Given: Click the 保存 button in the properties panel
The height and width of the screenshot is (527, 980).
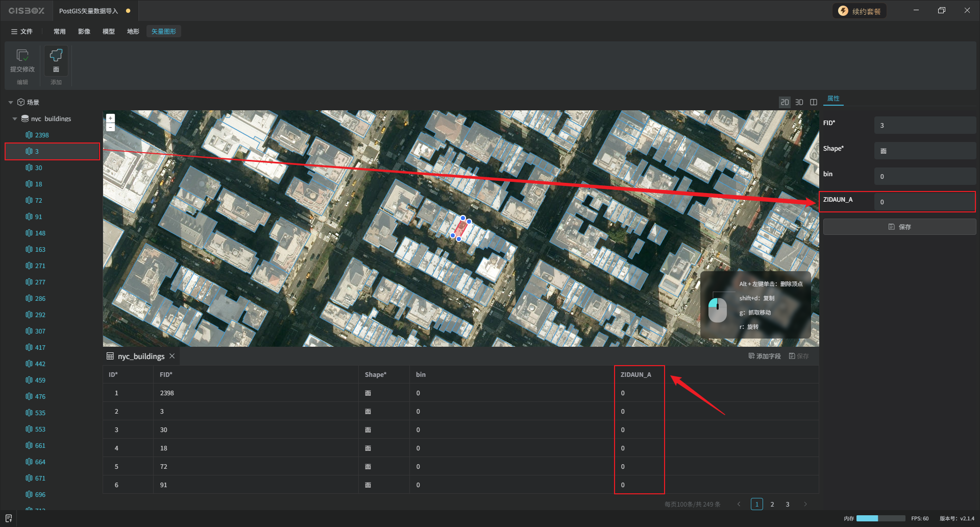Looking at the screenshot, I should click(899, 227).
